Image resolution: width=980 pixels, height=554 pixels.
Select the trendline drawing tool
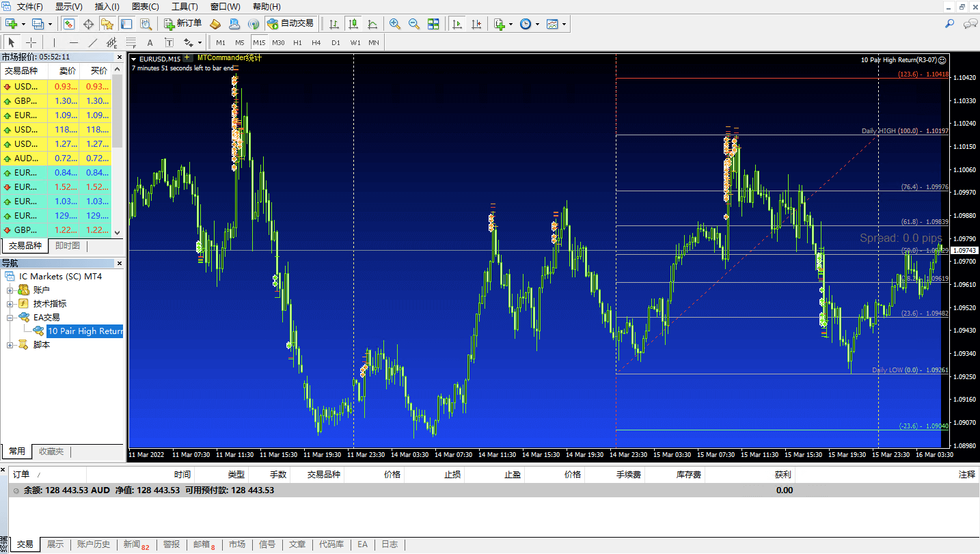tap(93, 42)
